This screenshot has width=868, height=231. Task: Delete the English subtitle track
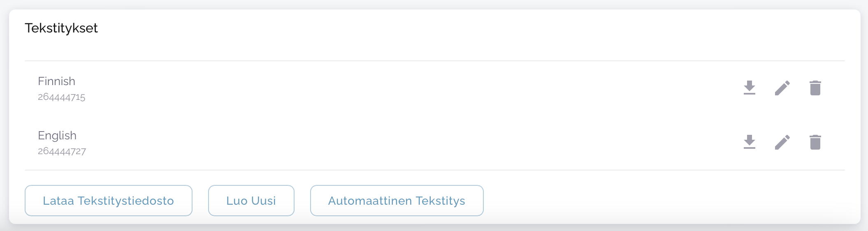click(x=815, y=142)
